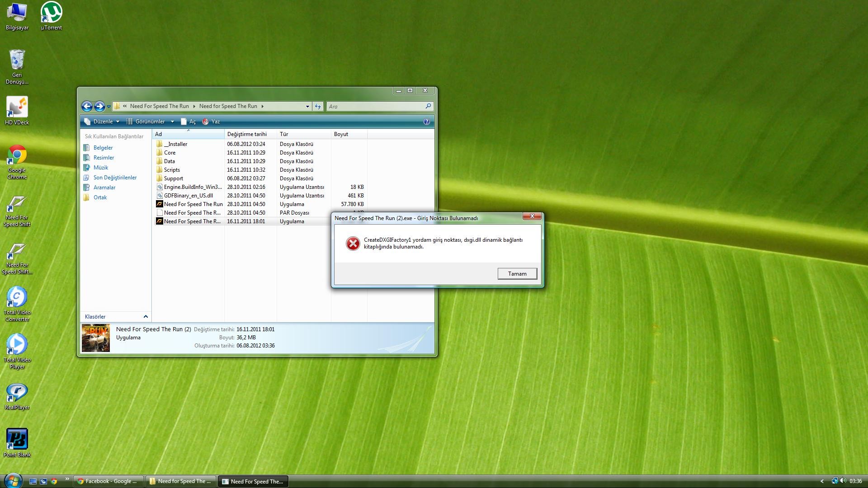Click the address bar dropdown arrow
The image size is (868, 488).
pyautogui.click(x=307, y=106)
